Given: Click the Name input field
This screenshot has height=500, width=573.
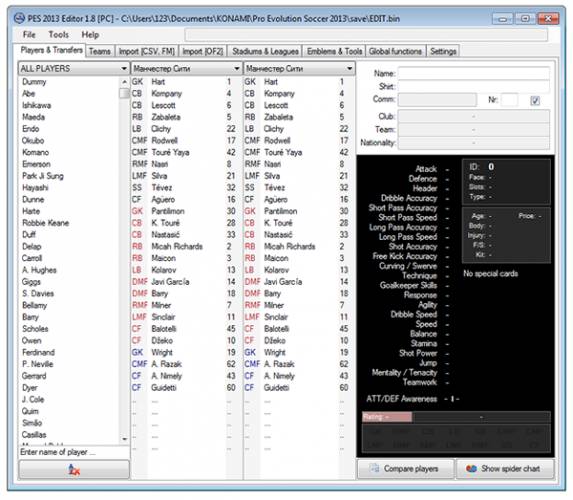Looking at the screenshot, I should (474, 73).
